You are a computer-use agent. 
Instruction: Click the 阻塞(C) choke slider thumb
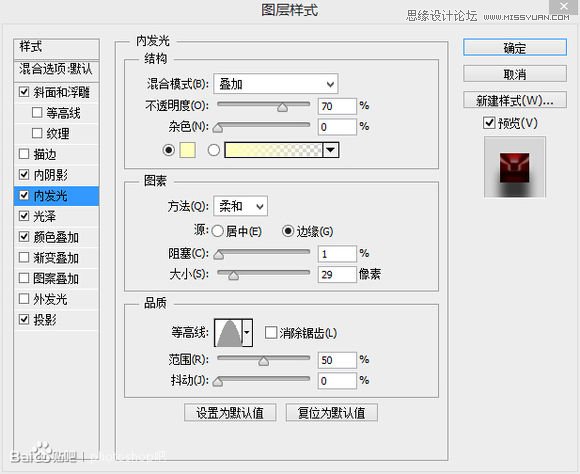point(219,255)
